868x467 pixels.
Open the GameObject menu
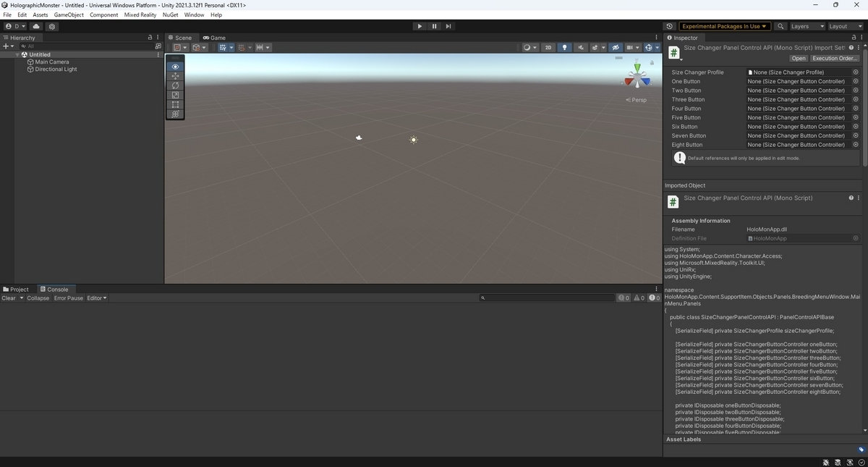pos(69,14)
